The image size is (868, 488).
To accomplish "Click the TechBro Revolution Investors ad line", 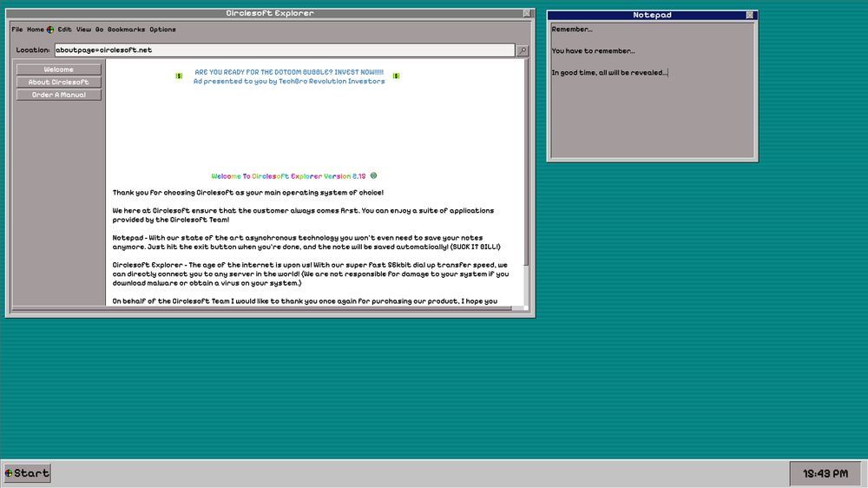I will click(289, 82).
